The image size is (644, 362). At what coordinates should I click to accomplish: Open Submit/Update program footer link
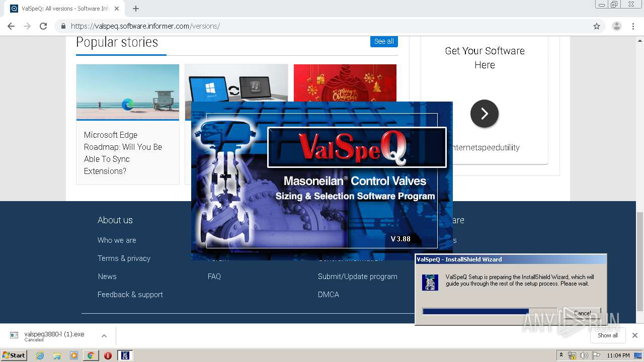(x=358, y=277)
